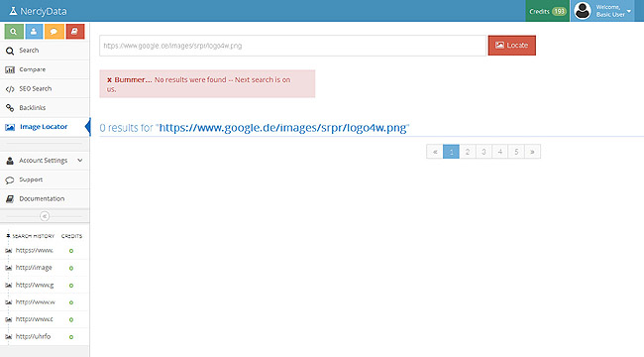Image resolution: width=644 pixels, height=357 pixels.
Task: Click the Credits 193 badge
Action: [548, 11]
